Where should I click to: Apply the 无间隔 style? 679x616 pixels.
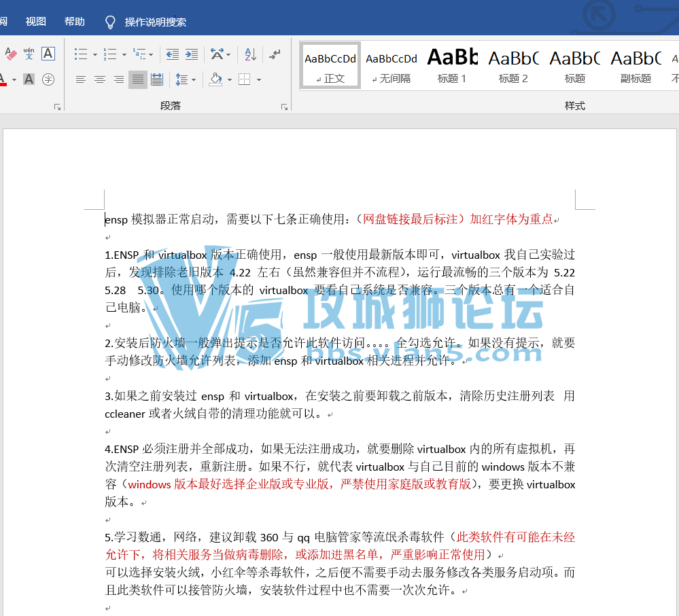point(391,66)
